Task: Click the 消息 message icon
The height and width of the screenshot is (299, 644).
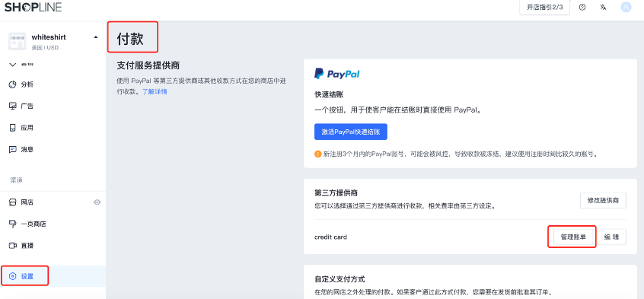Action: (13, 149)
